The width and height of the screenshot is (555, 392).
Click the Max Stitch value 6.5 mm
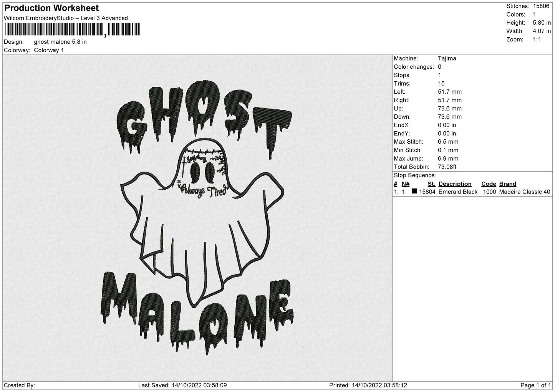click(x=448, y=142)
